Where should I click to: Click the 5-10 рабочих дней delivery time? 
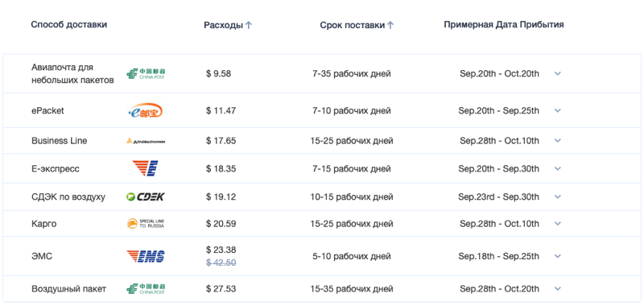point(352,256)
